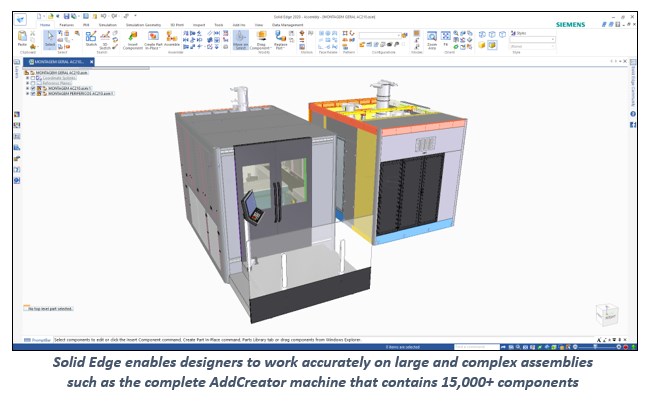The height and width of the screenshot is (401, 651).
Task: Toggle Reference Planes visibility checkbox
Action: pyautogui.click(x=33, y=83)
